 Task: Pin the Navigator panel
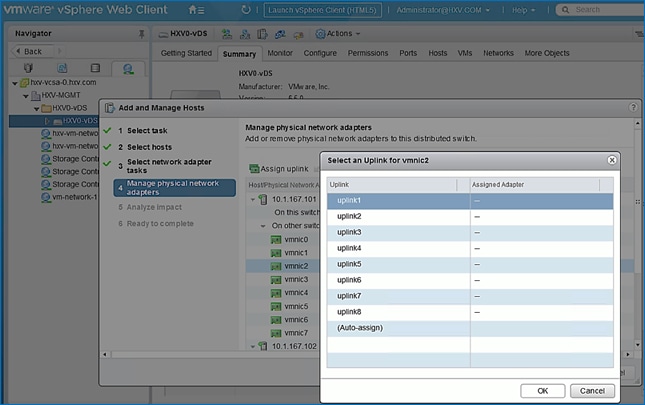(x=141, y=34)
